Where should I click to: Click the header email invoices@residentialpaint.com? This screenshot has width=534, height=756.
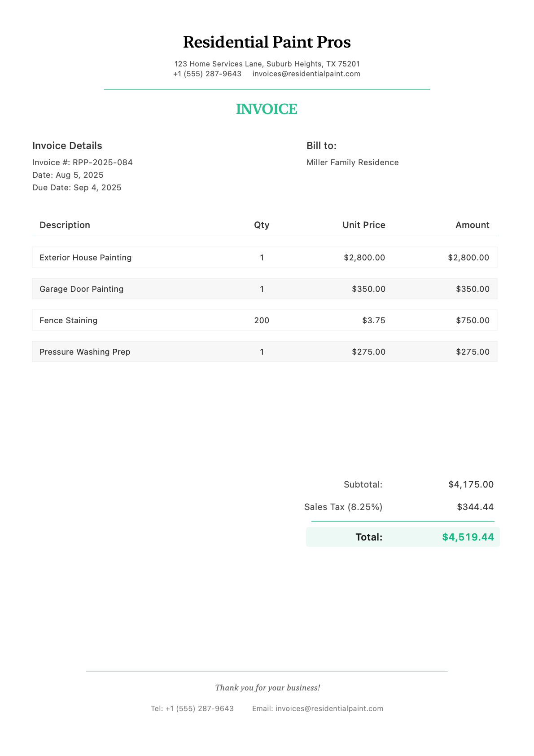point(306,74)
